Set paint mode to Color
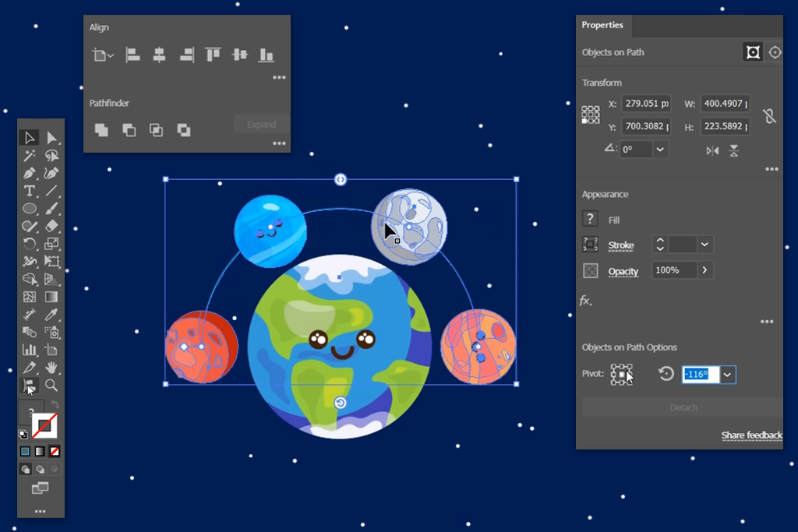Viewport: 798px width, 532px height. (x=25, y=451)
